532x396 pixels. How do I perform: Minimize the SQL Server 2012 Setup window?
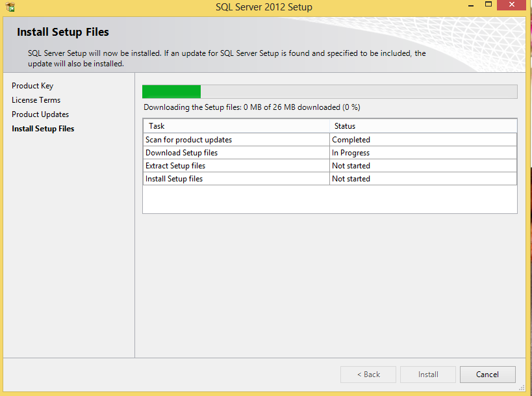click(470, 6)
